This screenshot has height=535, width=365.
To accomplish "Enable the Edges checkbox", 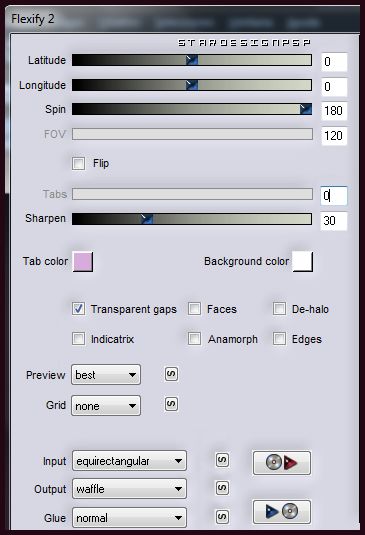I will (279, 339).
